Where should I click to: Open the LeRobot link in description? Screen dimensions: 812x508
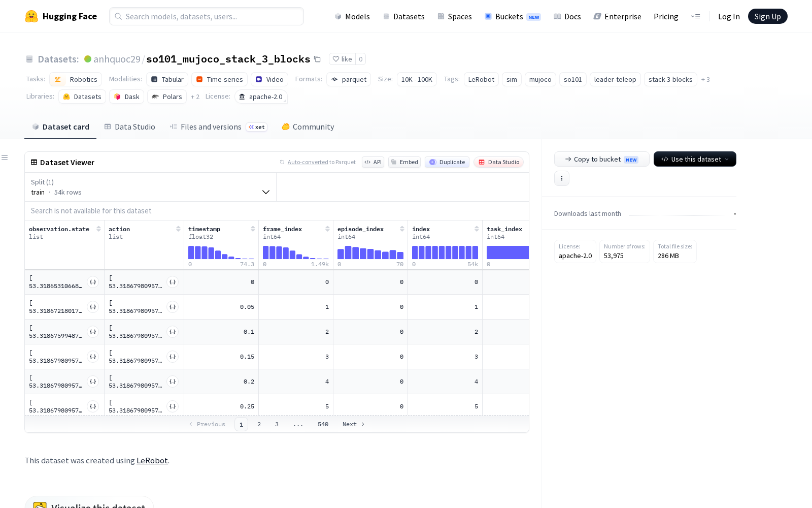click(152, 460)
